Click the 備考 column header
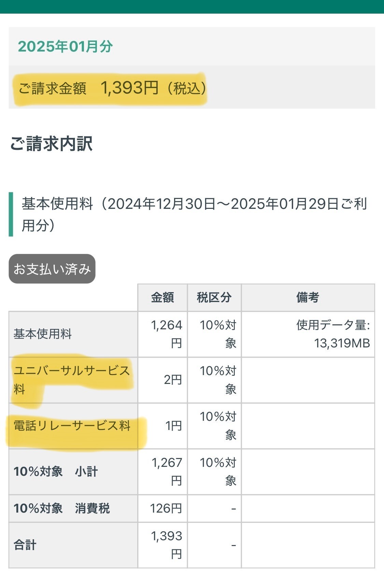 tap(308, 297)
